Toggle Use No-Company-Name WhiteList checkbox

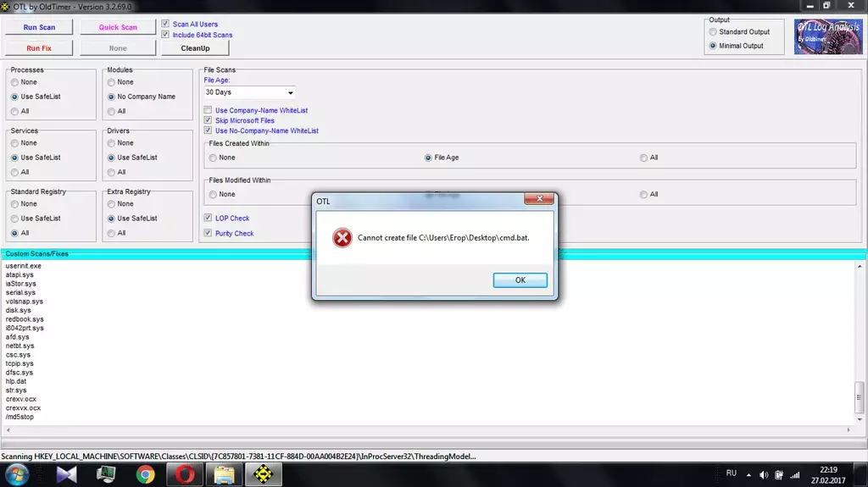click(208, 130)
